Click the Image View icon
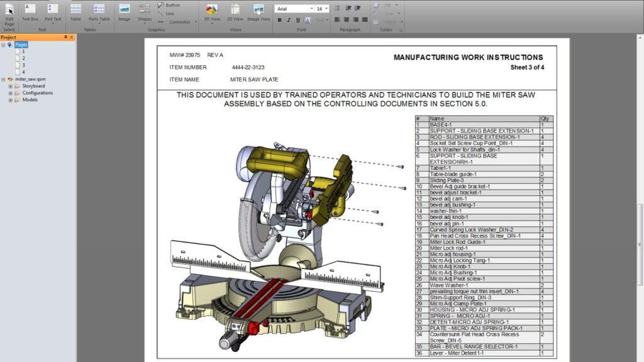 [x=258, y=12]
